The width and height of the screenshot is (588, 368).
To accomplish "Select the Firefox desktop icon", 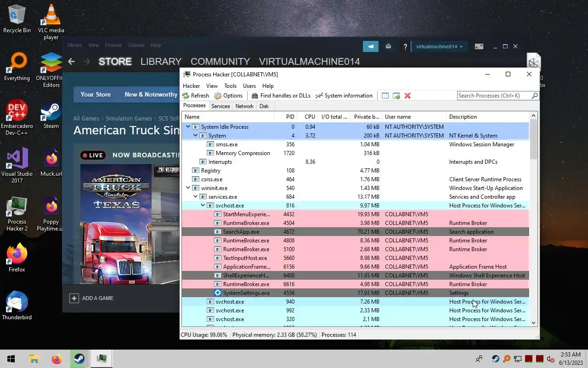I will coord(17,258).
